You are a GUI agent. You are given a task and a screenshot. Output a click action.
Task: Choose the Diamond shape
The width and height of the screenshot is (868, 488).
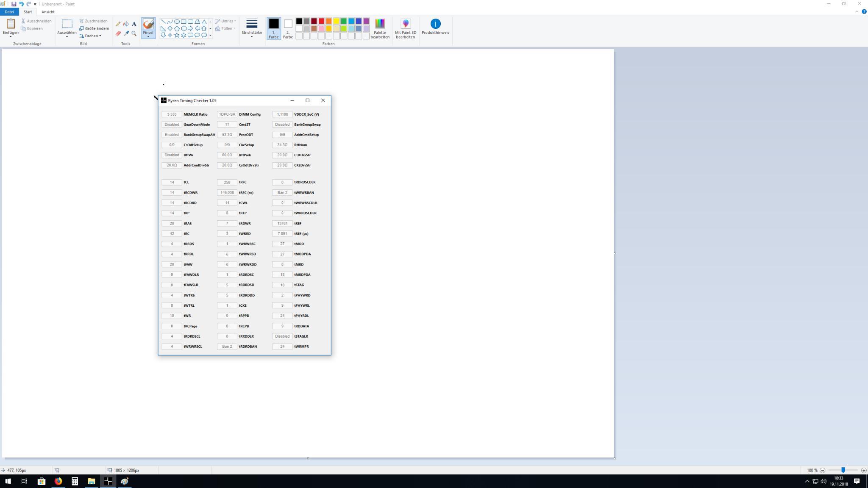coord(170,28)
